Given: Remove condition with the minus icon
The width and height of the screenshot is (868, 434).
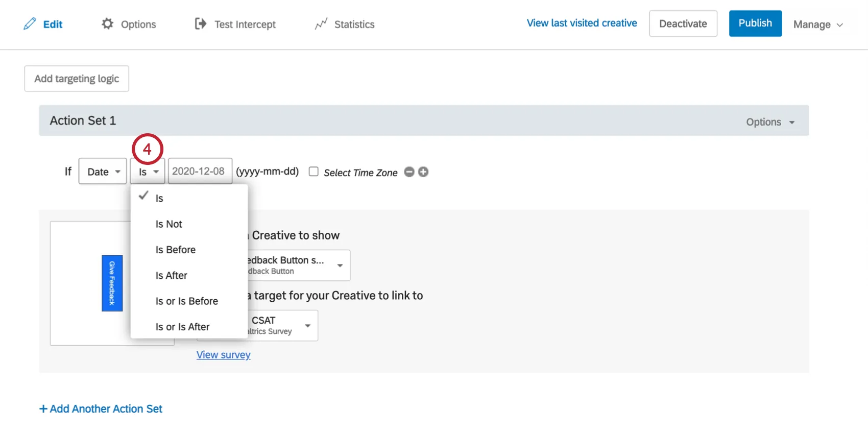Looking at the screenshot, I should point(409,172).
